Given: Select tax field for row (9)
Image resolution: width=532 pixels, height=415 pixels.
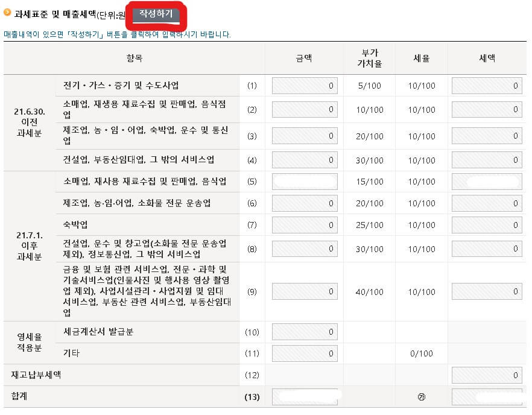Looking at the screenshot, I should (x=487, y=292).
